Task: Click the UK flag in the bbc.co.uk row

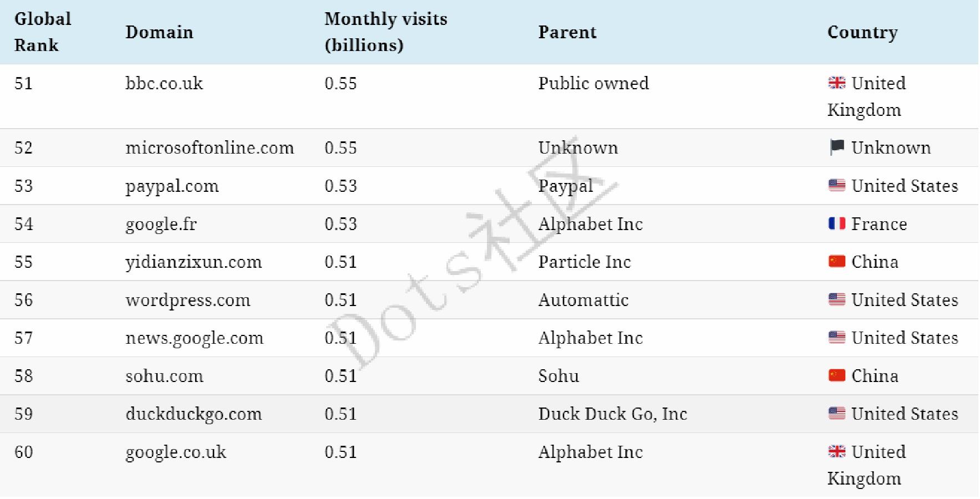Action: pos(836,83)
